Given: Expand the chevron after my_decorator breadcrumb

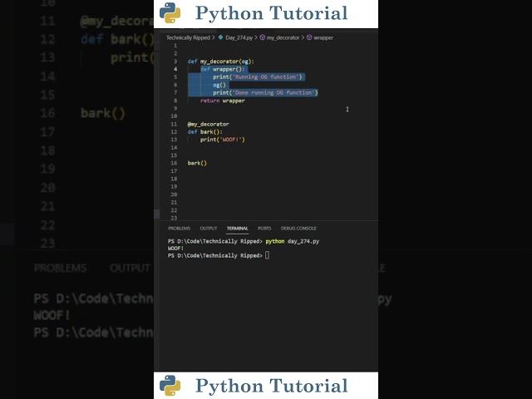Looking at the screenshot, I should coord(303,37).
